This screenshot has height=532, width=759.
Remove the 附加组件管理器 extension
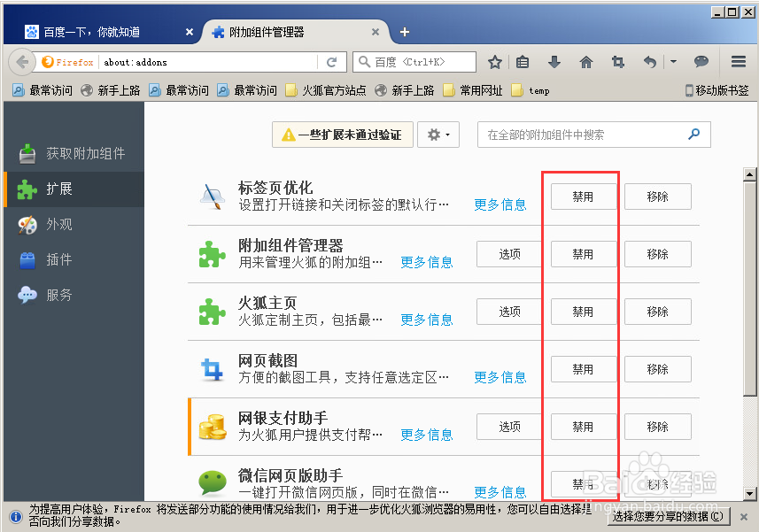click(657, 254)
